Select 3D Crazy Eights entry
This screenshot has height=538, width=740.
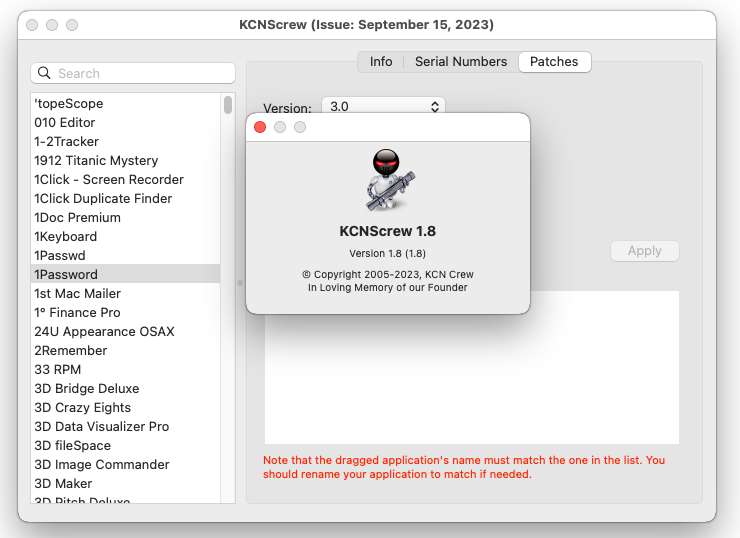(126, 407)
